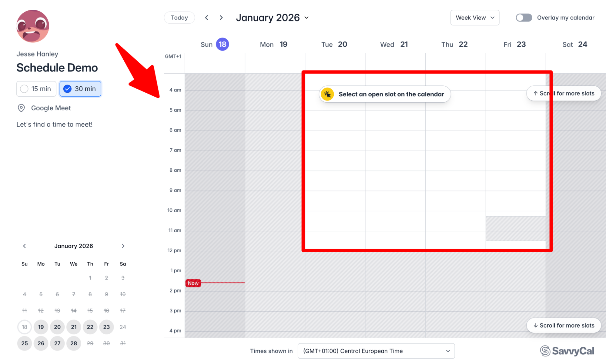Pick January 26 in the mini calendar
Image resolution: width=606 pixels, height=364 pixels.
(41, 343)
